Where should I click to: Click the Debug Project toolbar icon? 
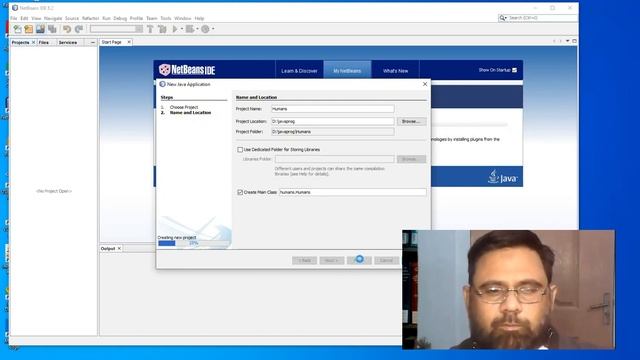click(x=190, y=29)
